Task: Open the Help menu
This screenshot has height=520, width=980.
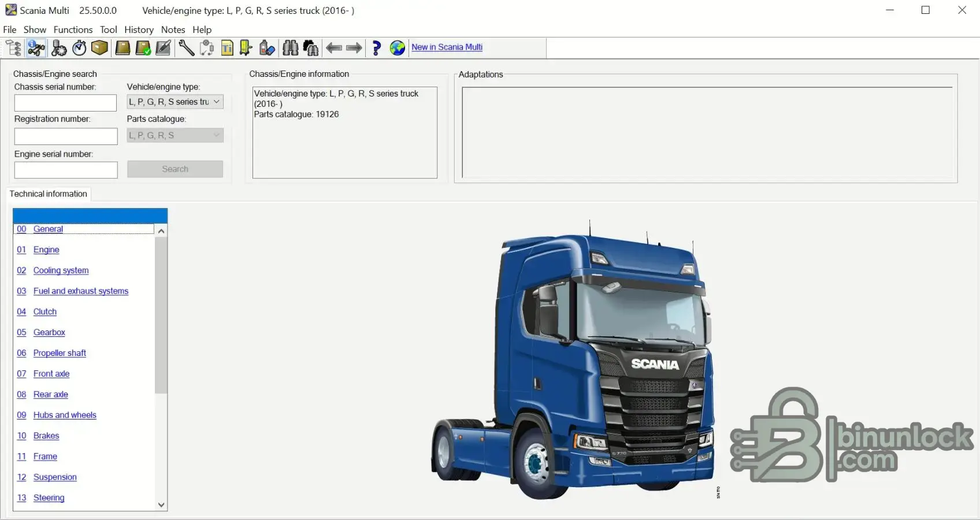Action: point(202,29)
